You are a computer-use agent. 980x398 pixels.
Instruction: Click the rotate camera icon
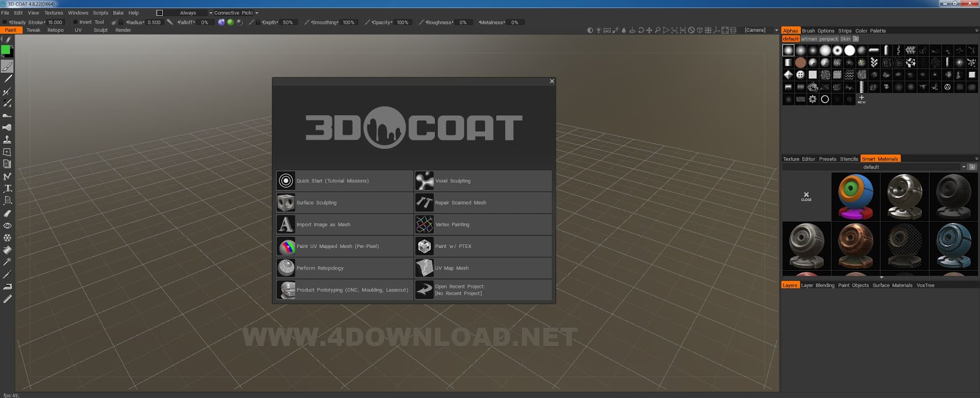click(641, 30)
